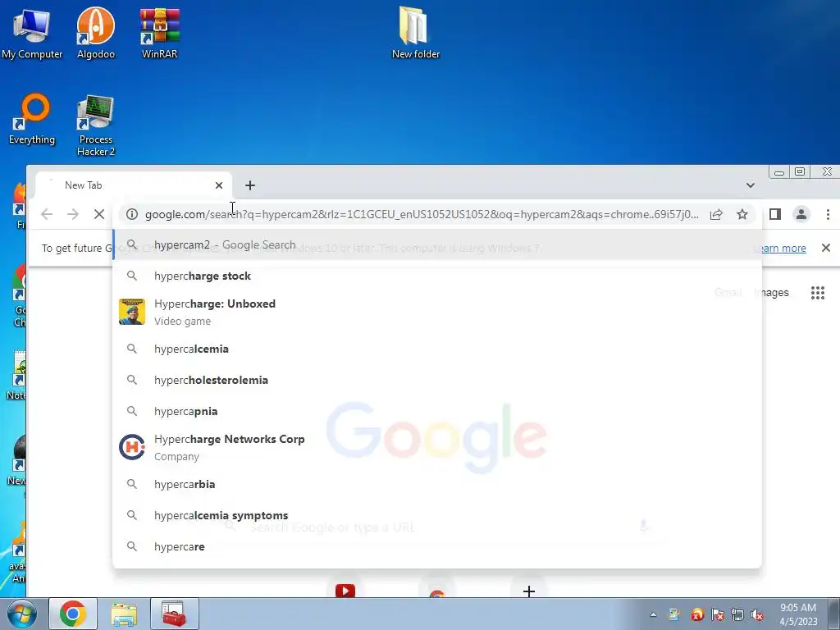
Task: Stop loading the page in Chrome
Action: [x=99, y=214]
